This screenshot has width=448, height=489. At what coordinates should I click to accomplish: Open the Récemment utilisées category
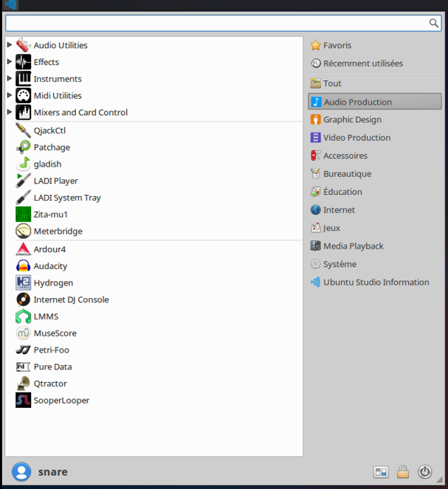tap(375, 63)
